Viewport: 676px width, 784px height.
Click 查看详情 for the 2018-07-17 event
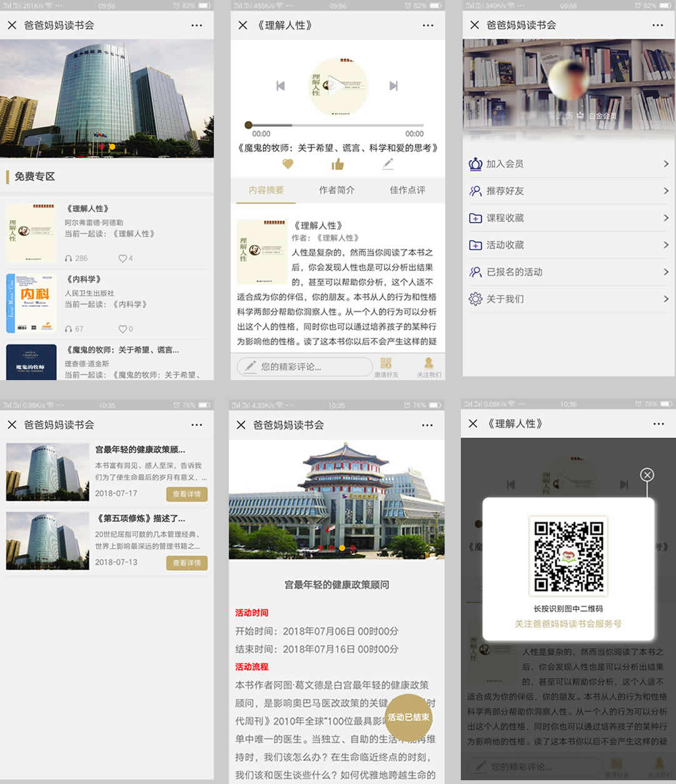coord(186,494)
